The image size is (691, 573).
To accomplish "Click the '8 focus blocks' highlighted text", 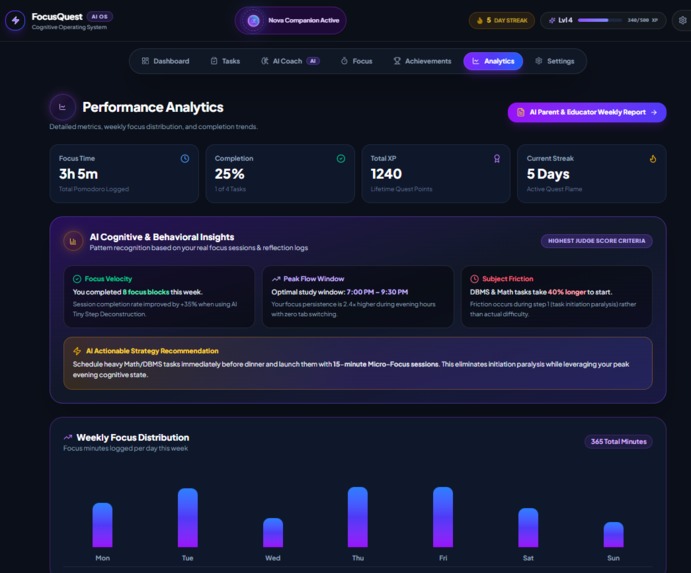I will click(x=146, y=292).
